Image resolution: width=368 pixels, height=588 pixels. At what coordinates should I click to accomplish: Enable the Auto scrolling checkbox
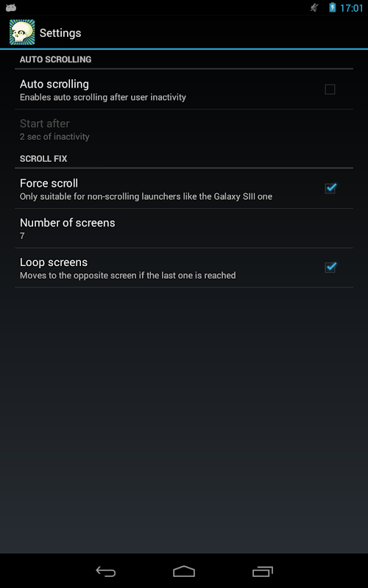[x=330, y=89]
